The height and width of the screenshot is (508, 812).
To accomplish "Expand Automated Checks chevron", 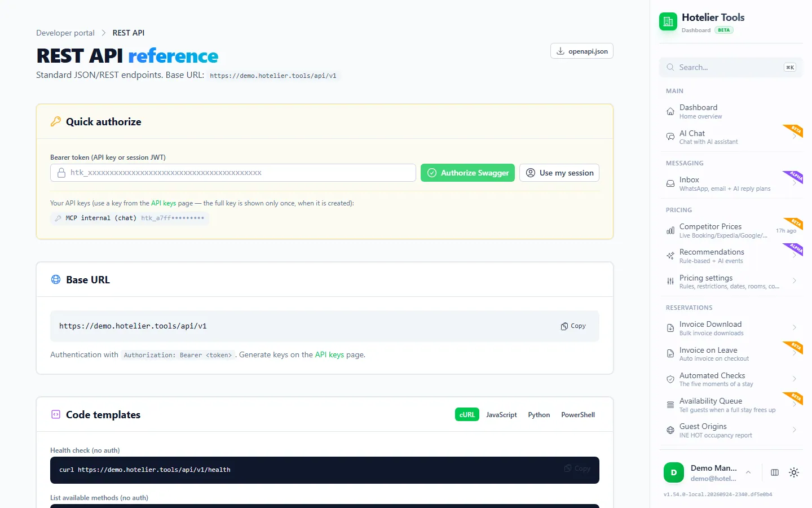I will point(794,379).
